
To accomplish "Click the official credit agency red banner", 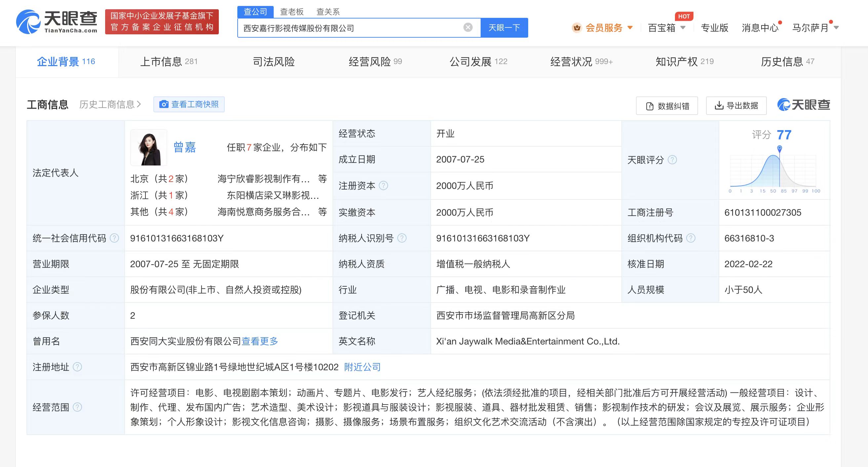I will 162,21.
